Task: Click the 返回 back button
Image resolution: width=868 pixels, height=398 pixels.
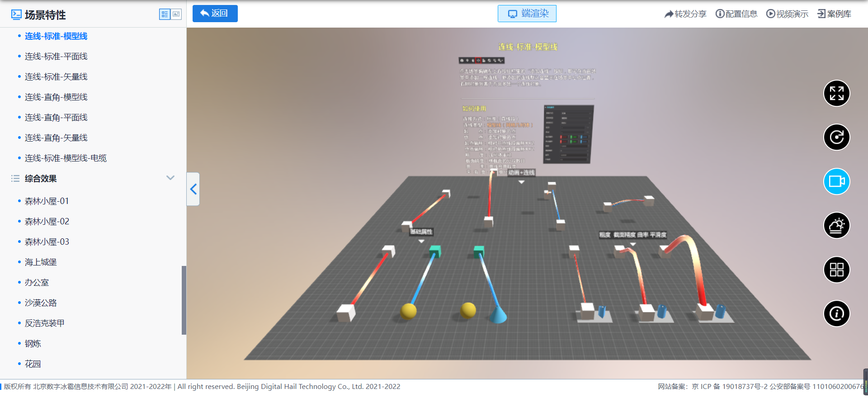Action: [x=215, y=14]
